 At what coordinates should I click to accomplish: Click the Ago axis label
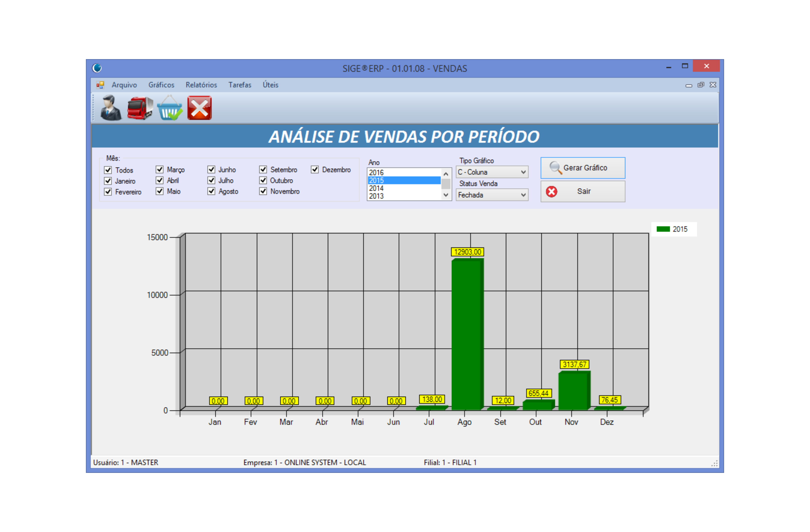click(465, 422)
